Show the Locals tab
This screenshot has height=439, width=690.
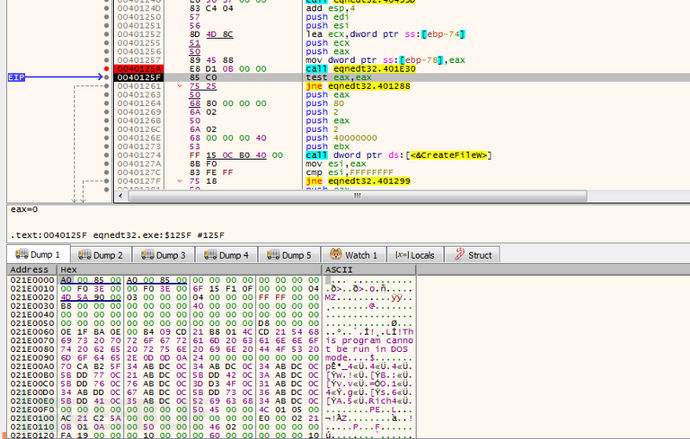415,255
